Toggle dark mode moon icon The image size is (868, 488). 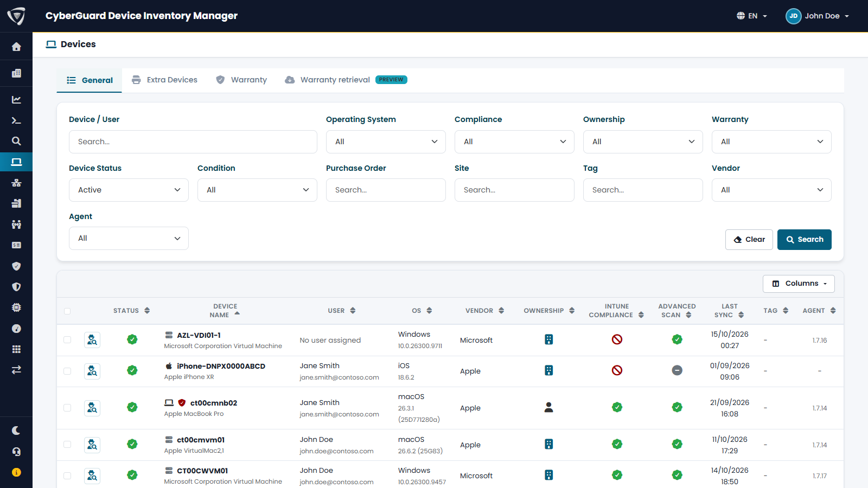click(x=16, y=431)
